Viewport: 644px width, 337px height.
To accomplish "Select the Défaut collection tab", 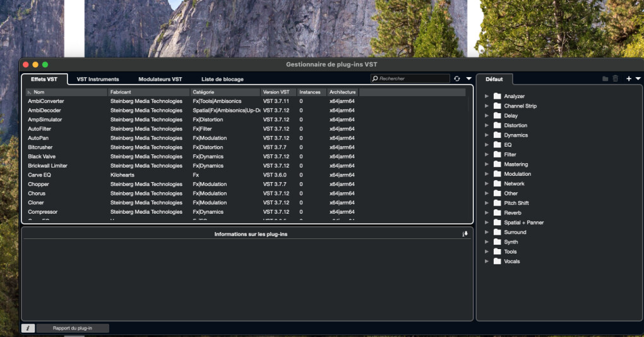I will click(494, 79).
